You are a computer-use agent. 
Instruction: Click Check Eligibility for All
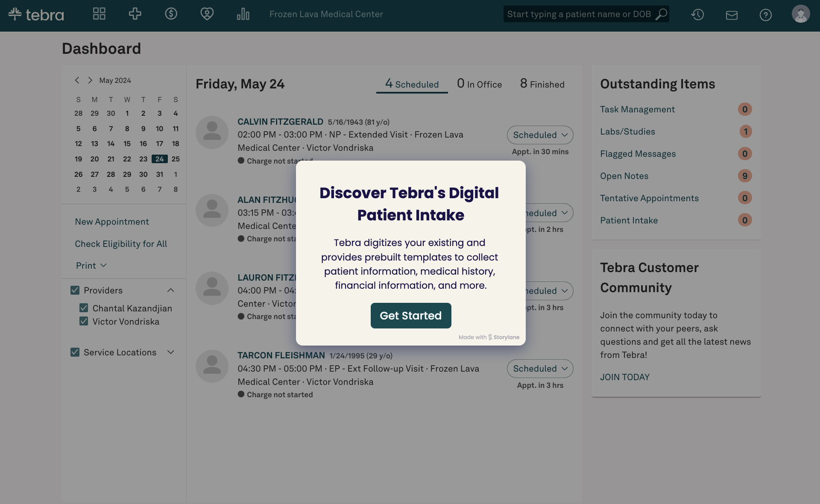[x=121, y=244]
